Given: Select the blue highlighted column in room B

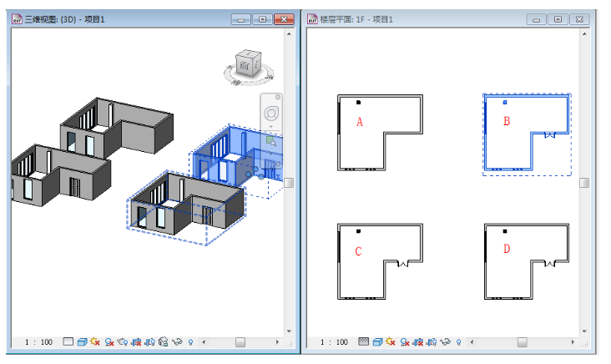Looking at the screenshot, I should 505,103.
